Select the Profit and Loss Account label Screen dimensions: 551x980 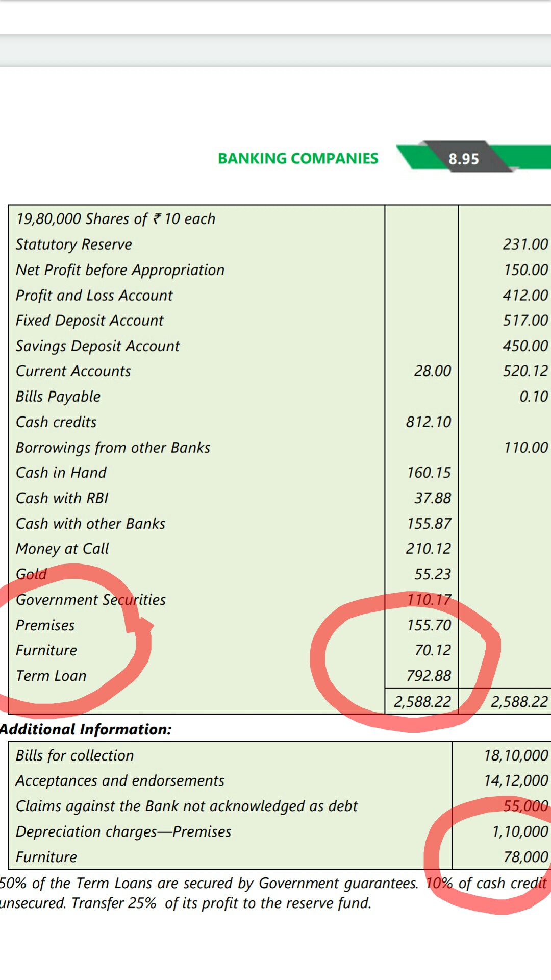click(x=94, y=296)
